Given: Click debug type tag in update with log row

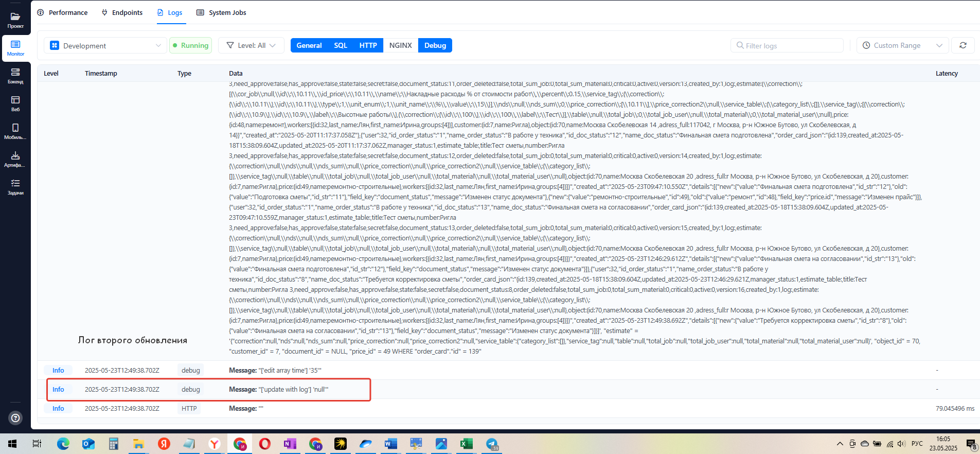Looking at the screenshot, I should pyautogui.click(x=190, y=389).
